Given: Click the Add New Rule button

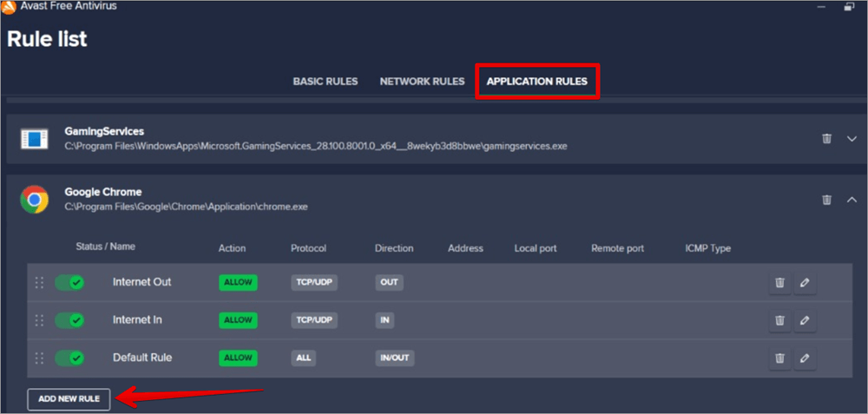Looking at the screenshot, I should point(69,399).
